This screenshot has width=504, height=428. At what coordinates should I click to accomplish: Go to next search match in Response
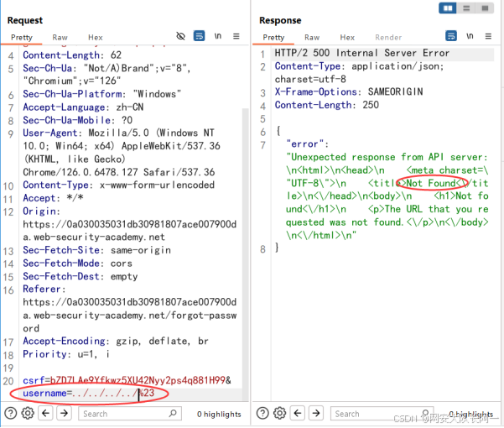click(315, 413)
